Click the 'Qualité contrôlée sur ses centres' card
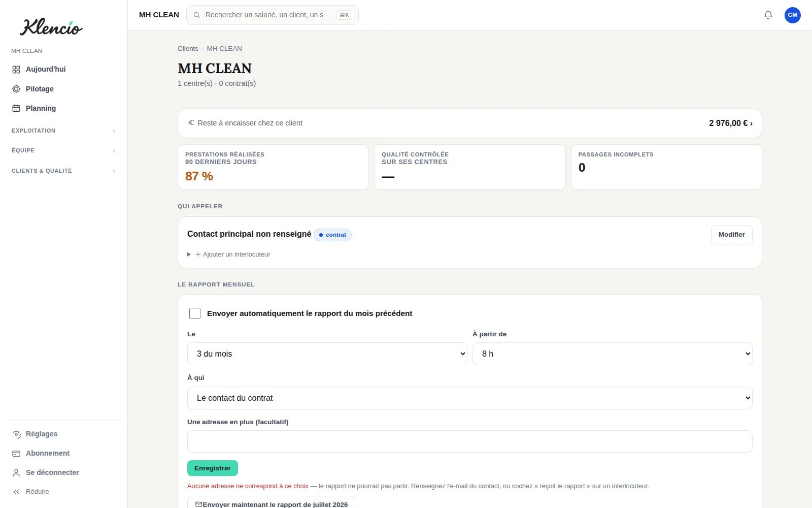The height and width of the screenshot is (508, 812). [x=470, y=167]
